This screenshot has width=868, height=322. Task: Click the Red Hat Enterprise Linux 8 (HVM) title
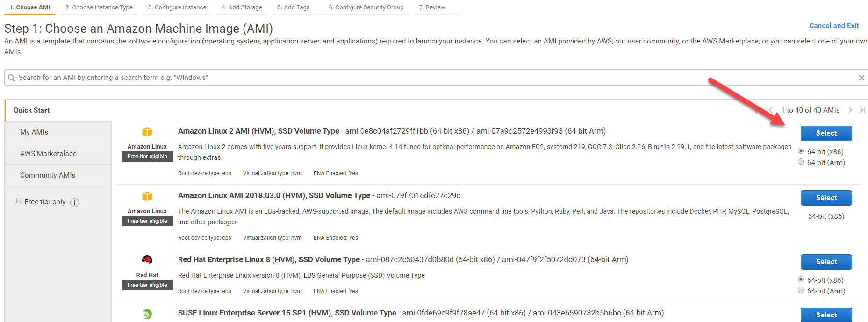click(x=269, y=259)
